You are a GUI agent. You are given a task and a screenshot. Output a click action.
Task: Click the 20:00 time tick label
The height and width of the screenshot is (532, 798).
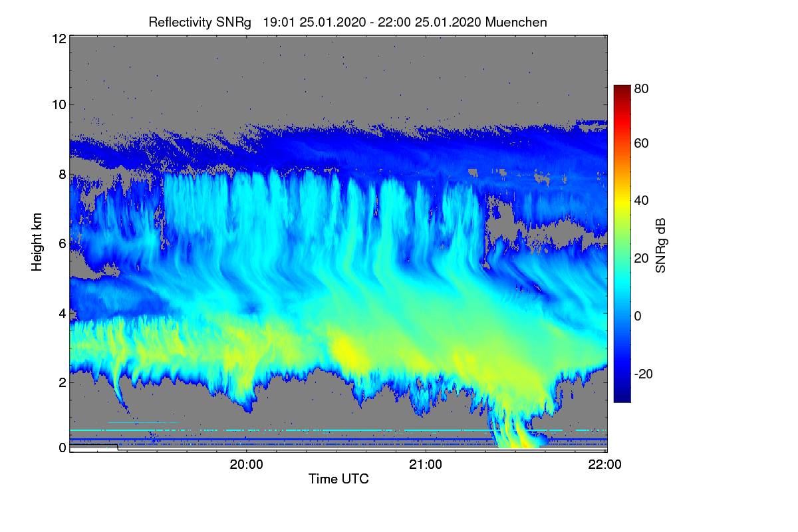click(246, 465)
